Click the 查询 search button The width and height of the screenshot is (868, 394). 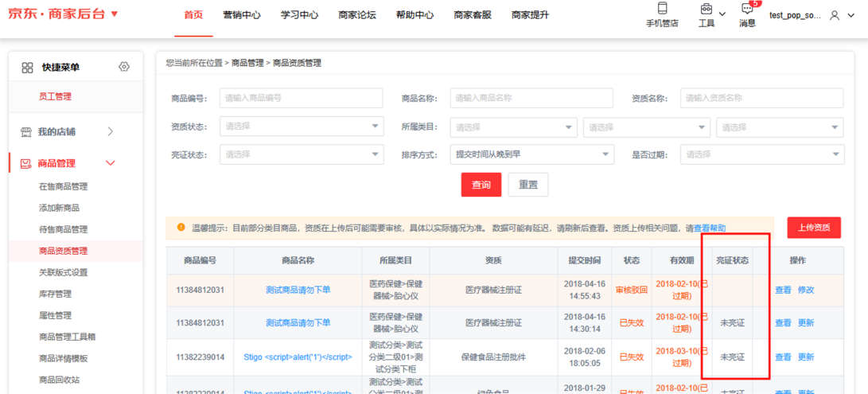click(481, 185)
